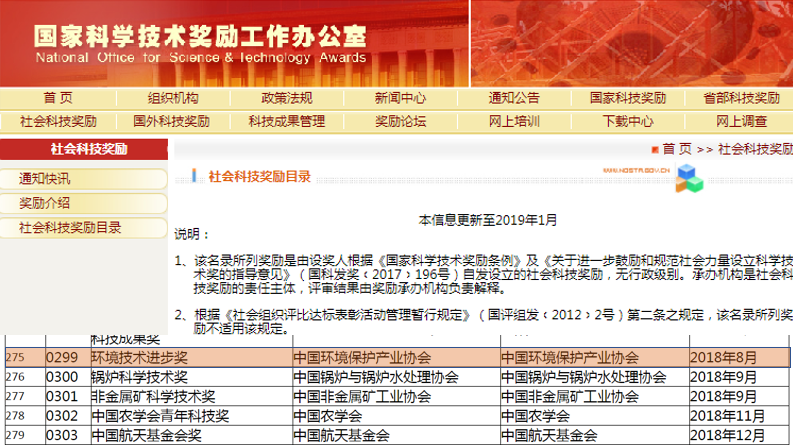The image size is (793, 446).
Task: Navigate to 国家科技奖励 section
Action: pos(628,98)
